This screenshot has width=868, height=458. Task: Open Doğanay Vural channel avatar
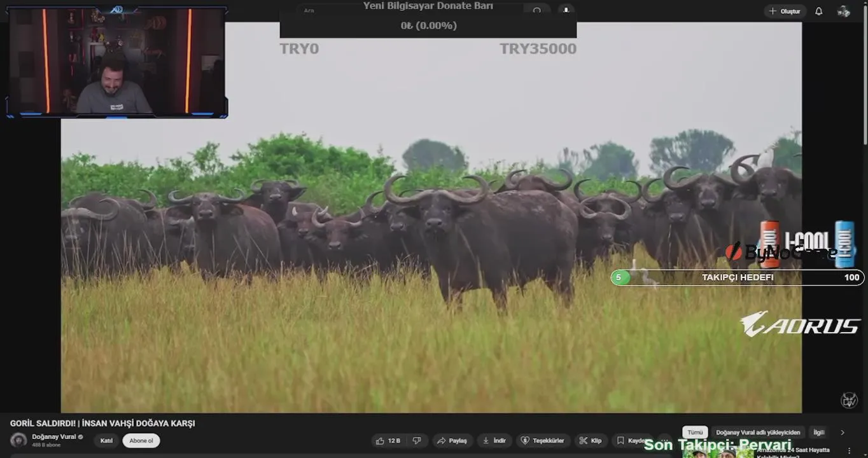coord(19,440)
